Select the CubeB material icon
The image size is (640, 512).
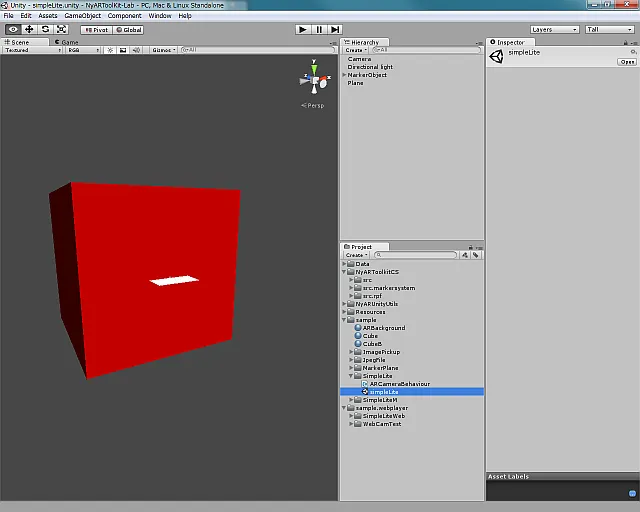coord(358,344)
